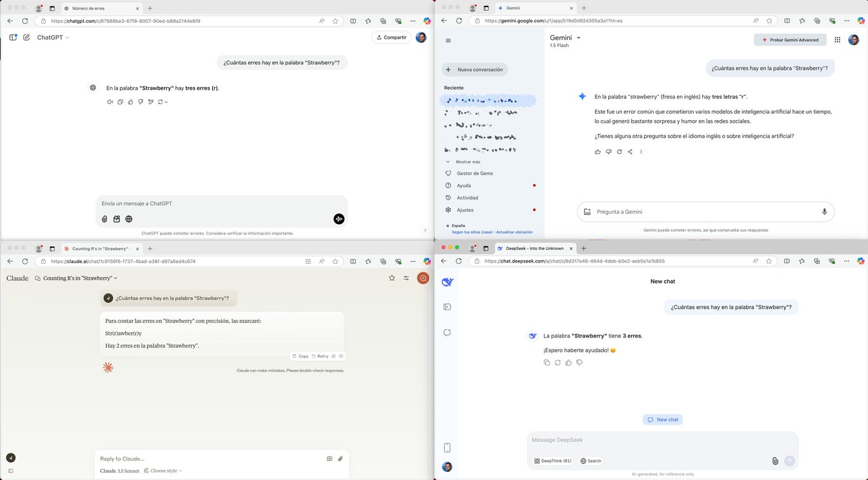Screen dimensions: 868x480
Task: Expand Claude's Choose style dropdown
Action: point(163,471)
